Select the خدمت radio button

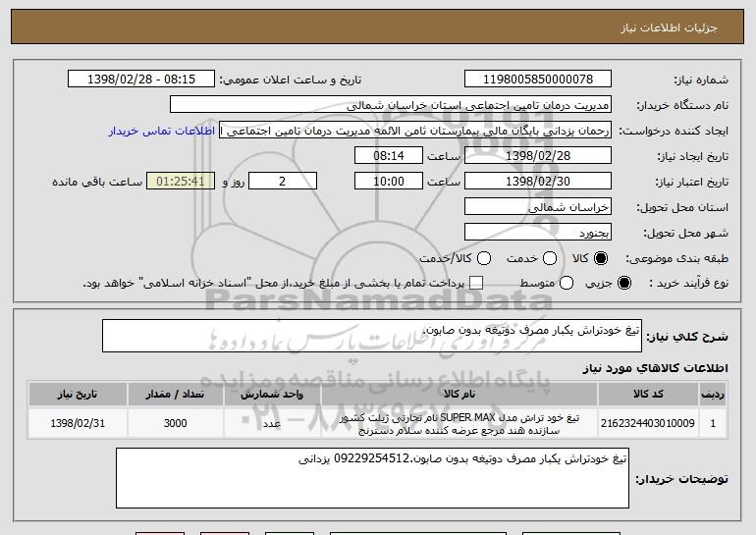[x=550, y=259]
